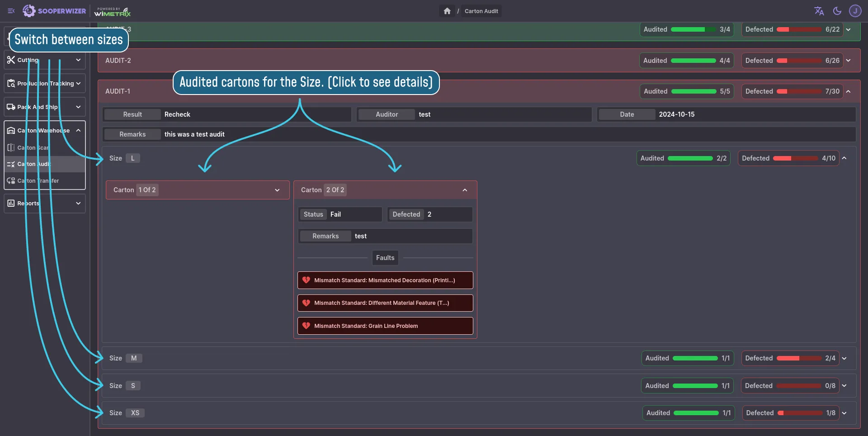The height and width of the screenshot is (436, 868).
Task: Click the Different Material Feature fault
Action: (385, 303)
